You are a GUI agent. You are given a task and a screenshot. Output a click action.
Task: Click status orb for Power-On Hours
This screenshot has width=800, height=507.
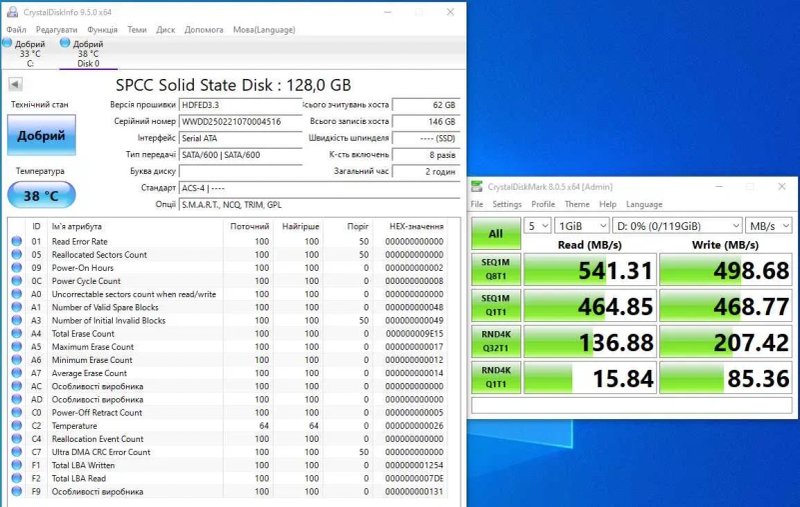[x=16, y=268]
